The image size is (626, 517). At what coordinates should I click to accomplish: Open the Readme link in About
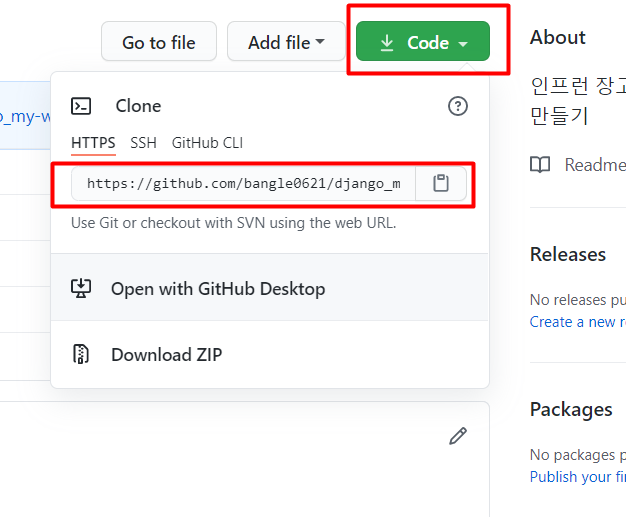pyautogui.click(x=578, y=165)
